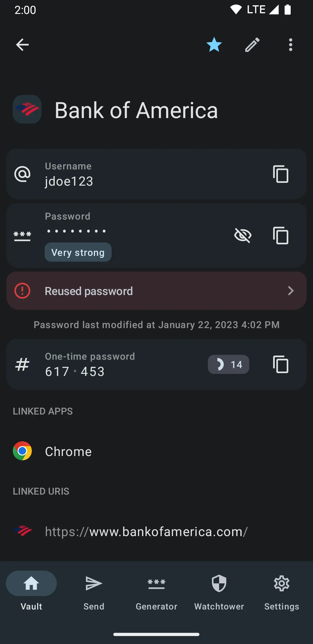
Task: Copy the username jdoe123
Action: 281,174
